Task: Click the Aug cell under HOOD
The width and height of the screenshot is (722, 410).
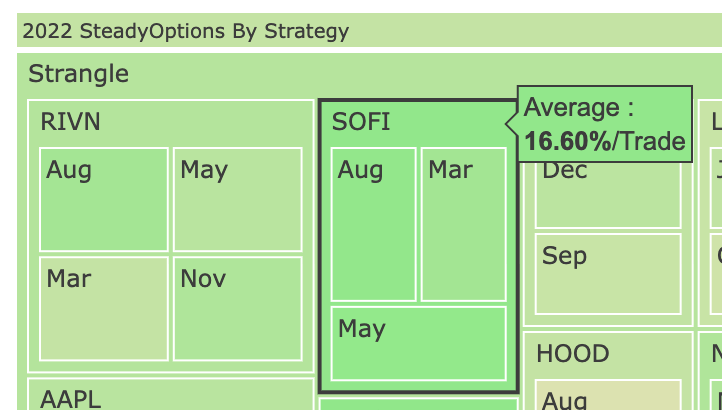Action: coord(608,395)
